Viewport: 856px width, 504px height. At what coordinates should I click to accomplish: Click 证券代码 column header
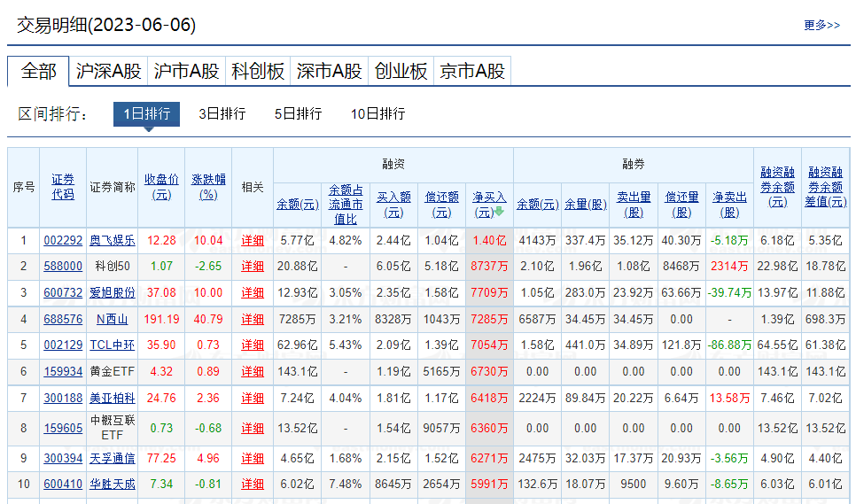click(x=63, y=186)
